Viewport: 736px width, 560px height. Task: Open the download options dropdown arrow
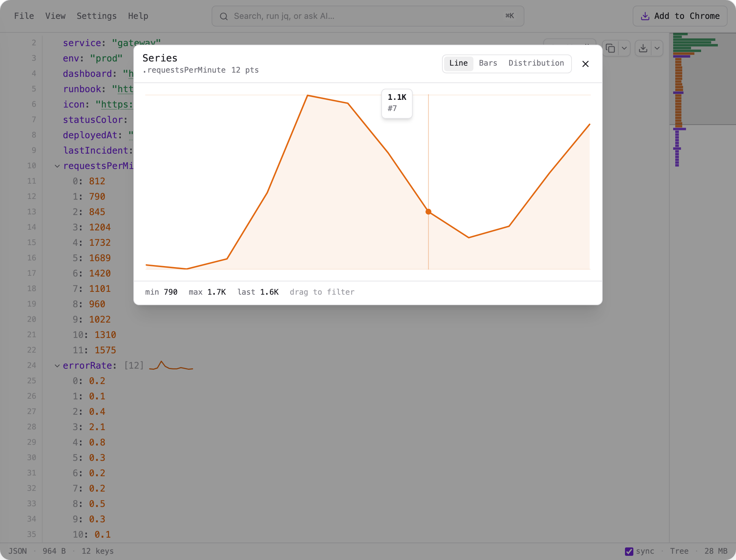(657, 48)
